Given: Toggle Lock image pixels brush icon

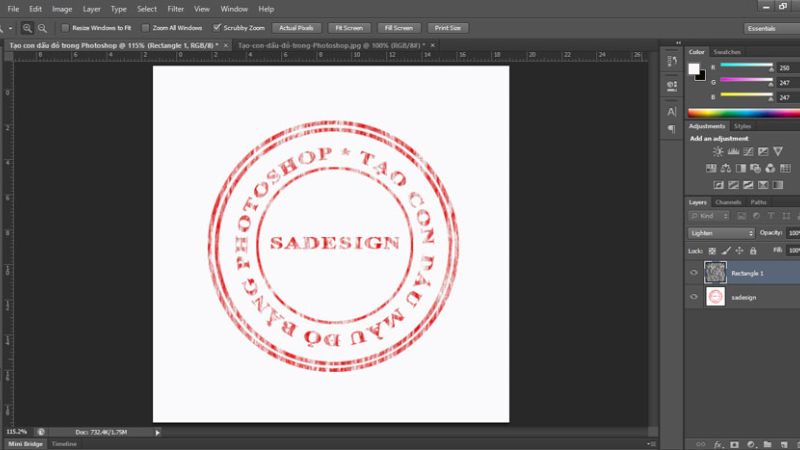Looking at the screenshot, I should pyautogui.click(x=726, y=251).
